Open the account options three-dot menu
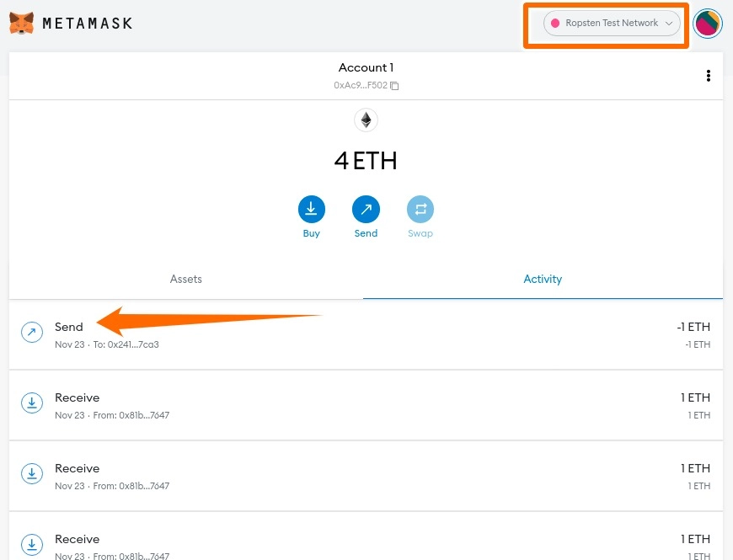733x560 pixels. [x=709, y=76]
